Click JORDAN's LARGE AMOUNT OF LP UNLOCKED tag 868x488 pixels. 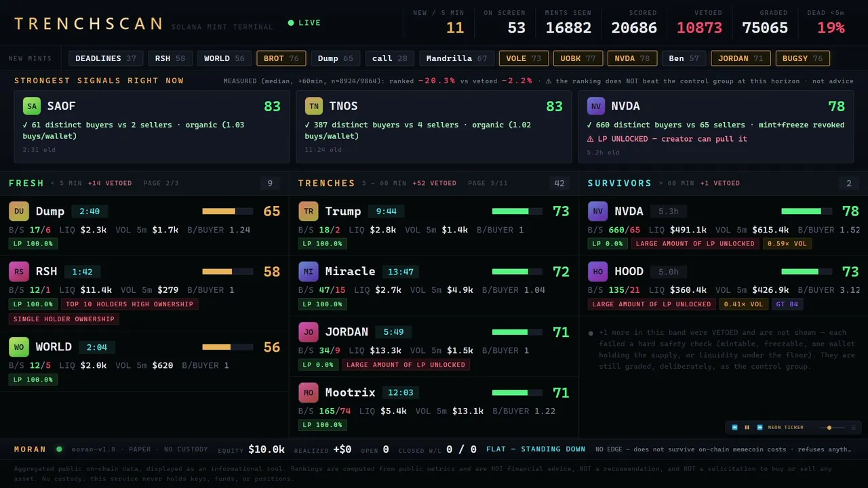406,365
